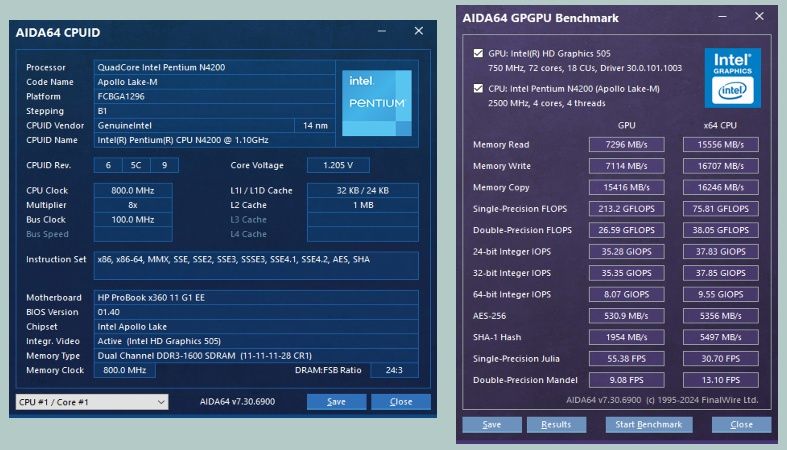
Task: Click the L1I / L1D Cache value 32 KB / 24 KB
Action: 363,191
